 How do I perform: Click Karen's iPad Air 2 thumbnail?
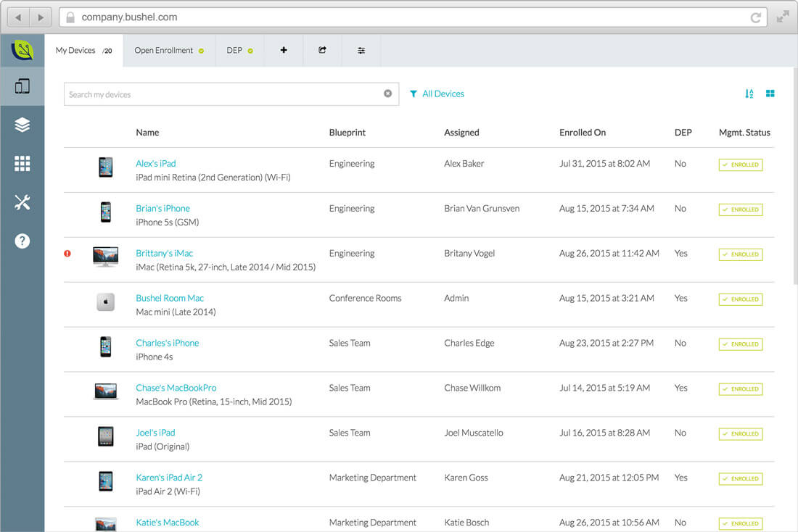pyautogui.click(x=106, y=481)
